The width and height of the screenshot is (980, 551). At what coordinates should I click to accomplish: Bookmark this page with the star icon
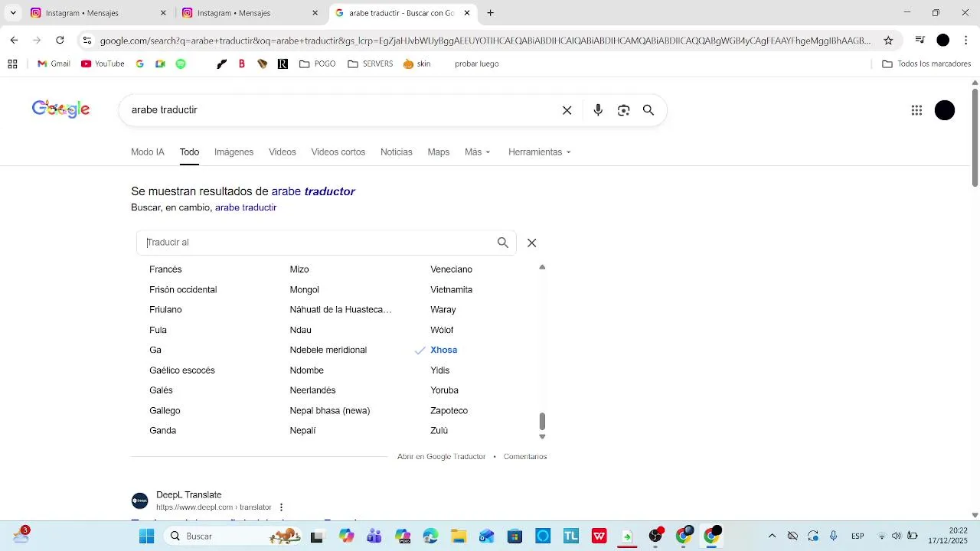(x=888, y=41)
